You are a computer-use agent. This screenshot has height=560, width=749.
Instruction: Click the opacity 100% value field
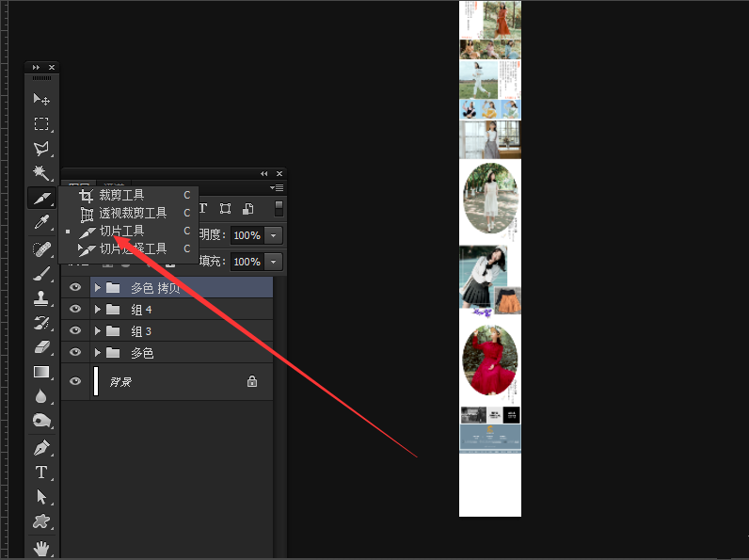[247, 235]
